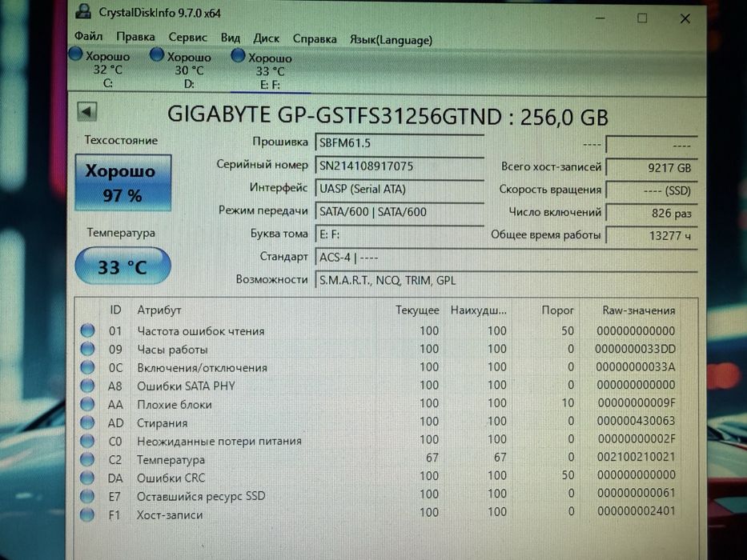
Task: Click blue status dot of E: F: drive
Action: click(x=238, y=56)
